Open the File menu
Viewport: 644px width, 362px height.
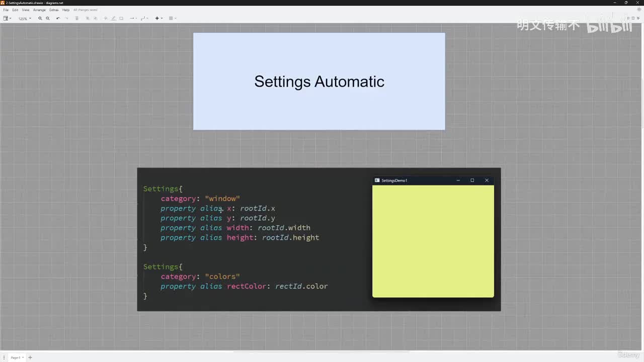click(6, 10)
